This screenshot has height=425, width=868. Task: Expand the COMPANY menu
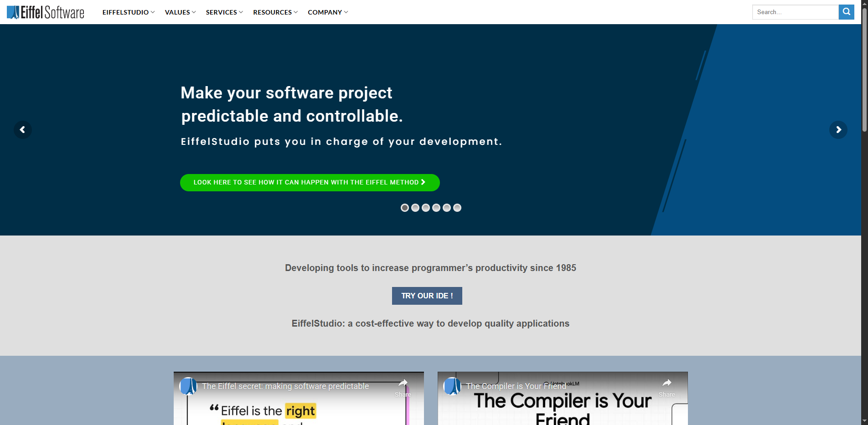point(328,12)
